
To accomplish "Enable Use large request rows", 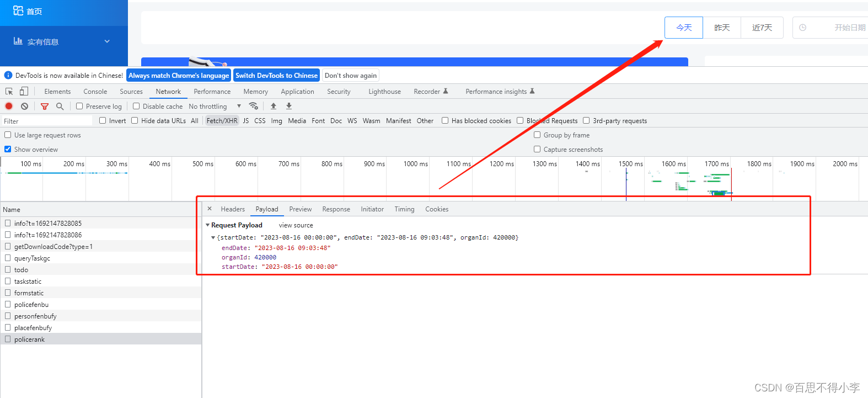I will pos(8,135).
